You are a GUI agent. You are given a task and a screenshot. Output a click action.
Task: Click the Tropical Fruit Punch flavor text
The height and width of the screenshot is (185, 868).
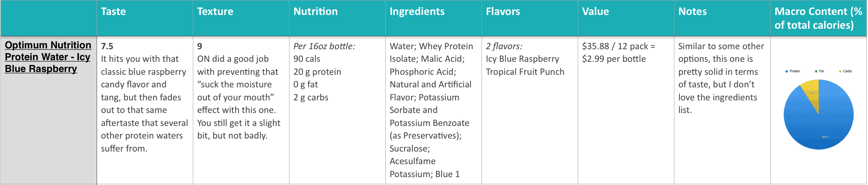[525, 72]
